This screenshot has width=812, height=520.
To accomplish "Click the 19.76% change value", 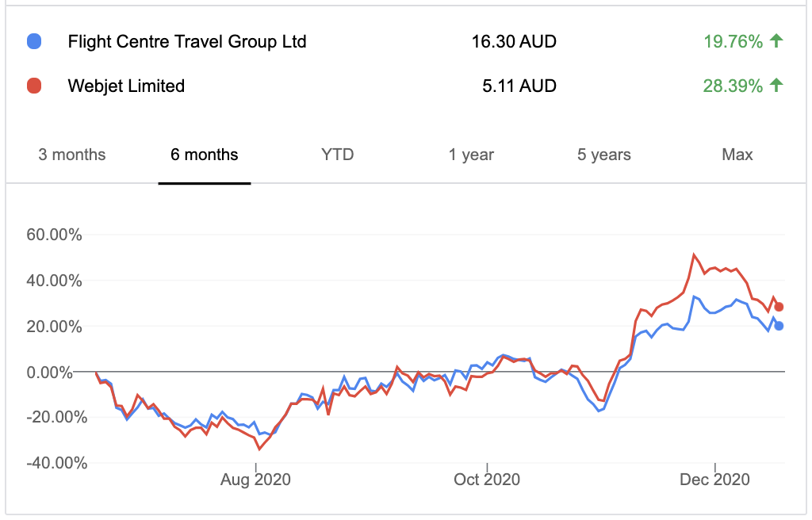I will click(733, 41).
